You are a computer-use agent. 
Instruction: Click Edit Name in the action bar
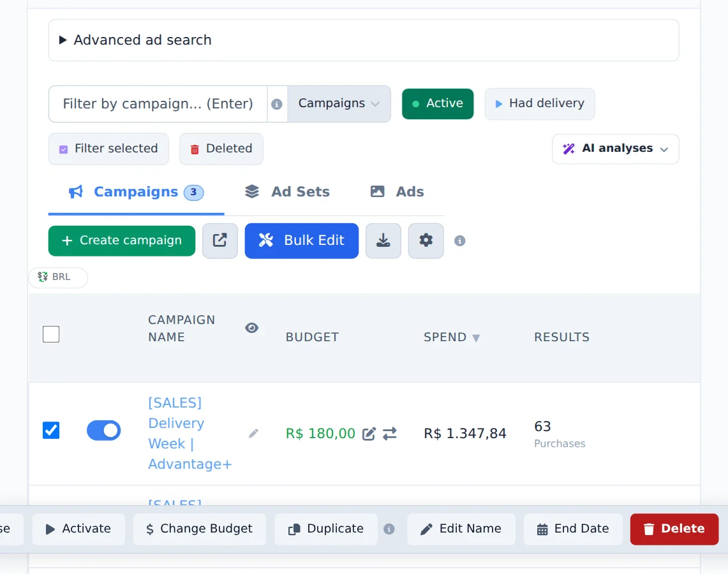(461, 529)
